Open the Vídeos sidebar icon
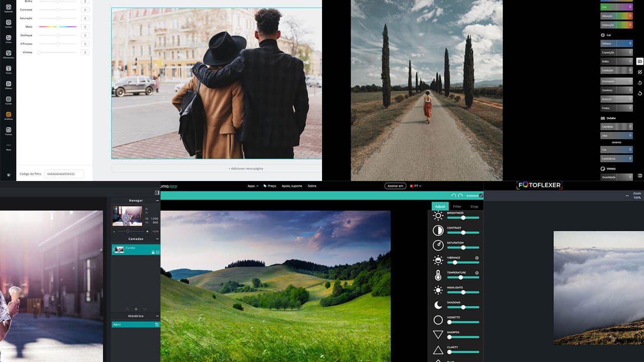The height and width of the screenshot is (362, 644). 9,84
